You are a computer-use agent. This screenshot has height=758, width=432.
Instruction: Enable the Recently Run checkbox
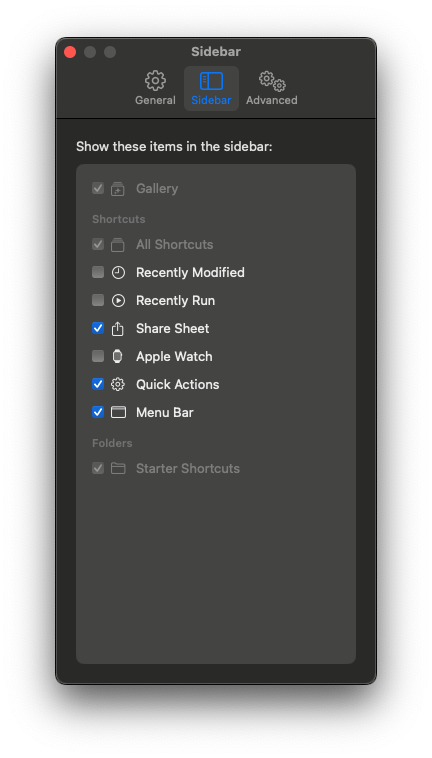pos(98,300)
